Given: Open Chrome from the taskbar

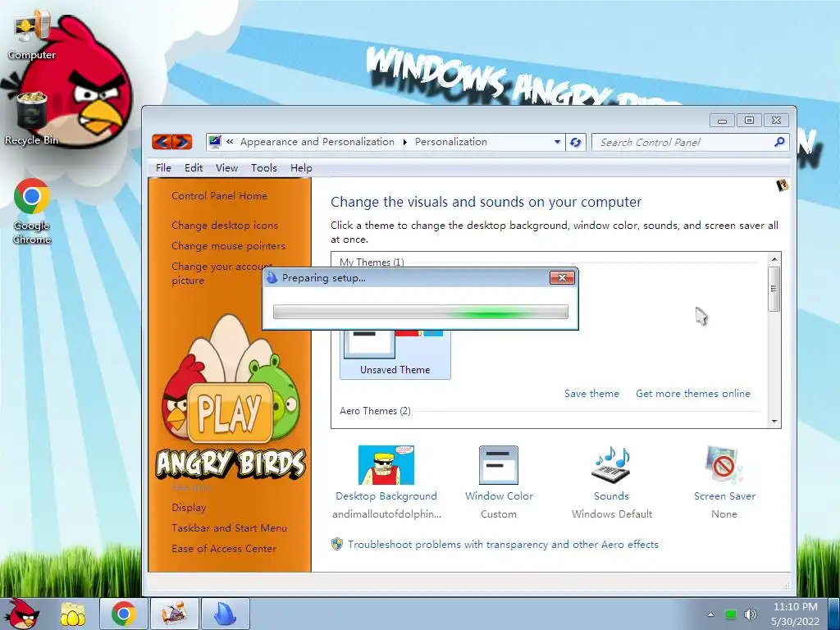Looking at the screenshot, I should (x=124, y=614).
